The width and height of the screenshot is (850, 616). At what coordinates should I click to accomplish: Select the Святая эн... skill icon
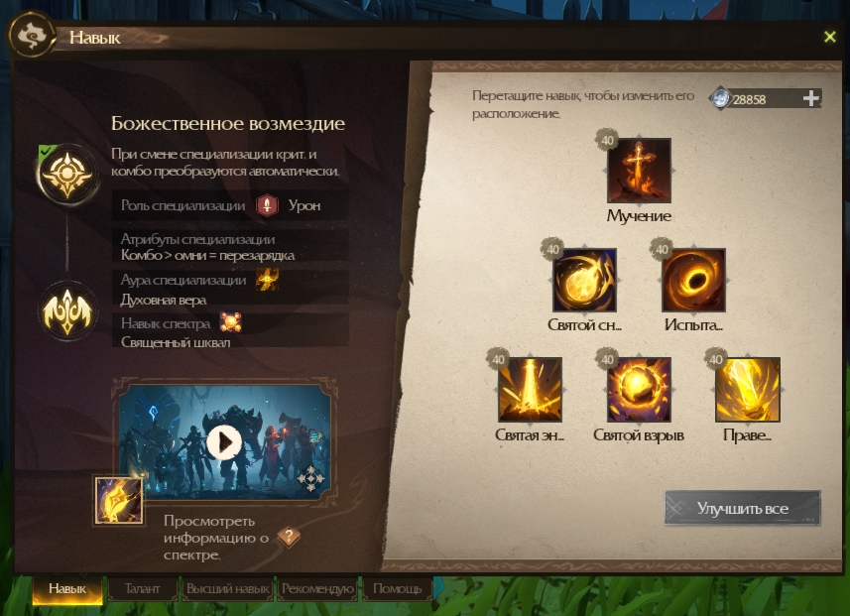(530, 389)
